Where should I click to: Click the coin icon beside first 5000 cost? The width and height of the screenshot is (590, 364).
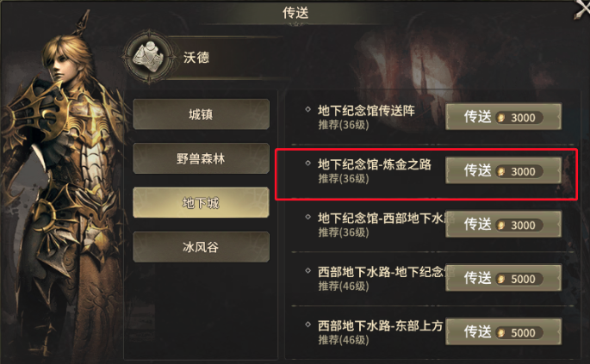pyautogui.click(x=500, y=279)
